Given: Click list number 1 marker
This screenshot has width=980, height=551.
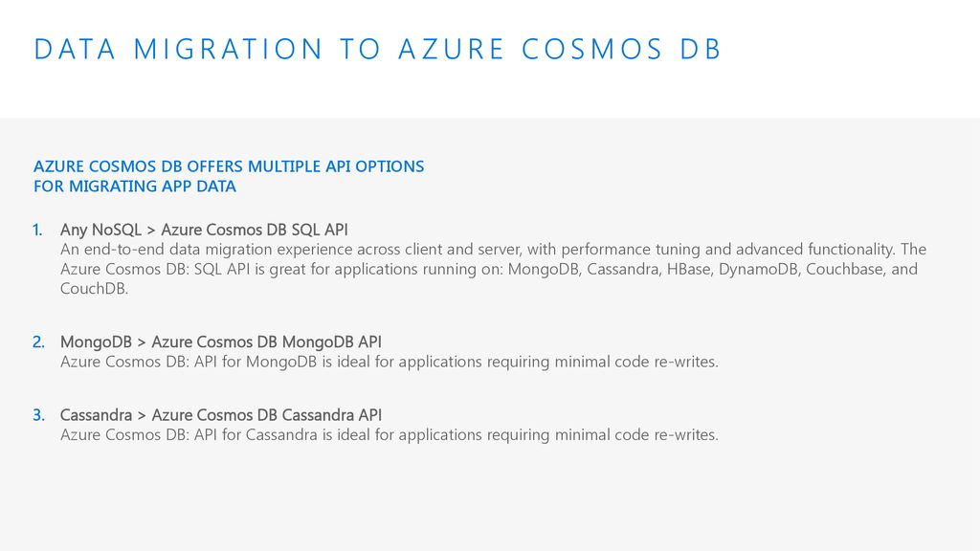Looking at the screenshot, I should [38, 230].
